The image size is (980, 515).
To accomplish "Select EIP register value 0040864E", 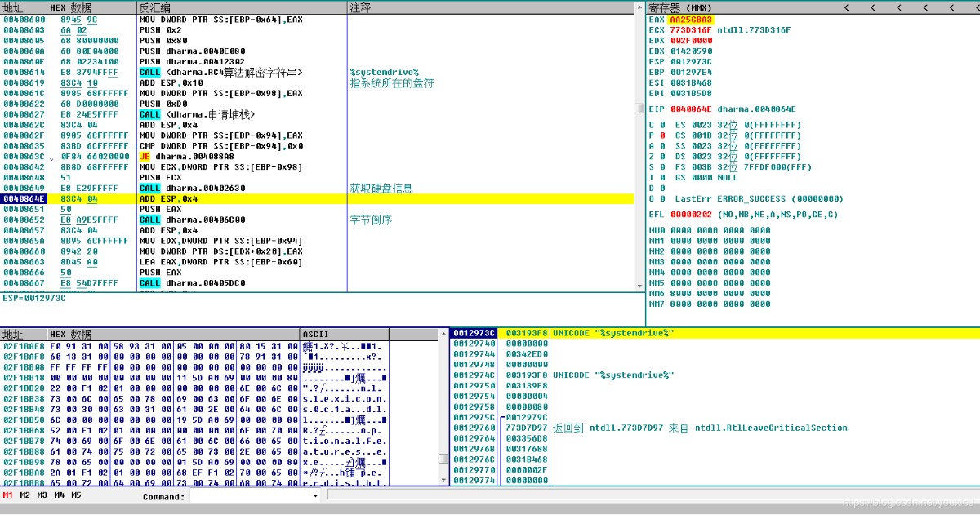I will click(x=691, y=109).
